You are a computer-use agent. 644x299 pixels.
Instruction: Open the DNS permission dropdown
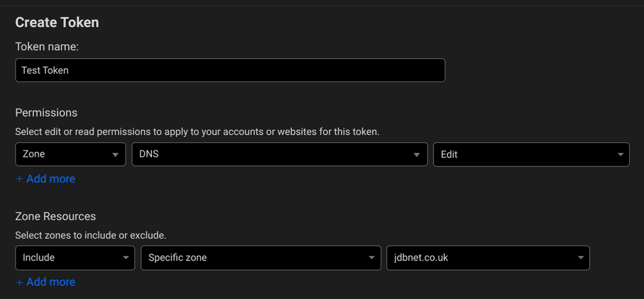click(x=279, y=154)
